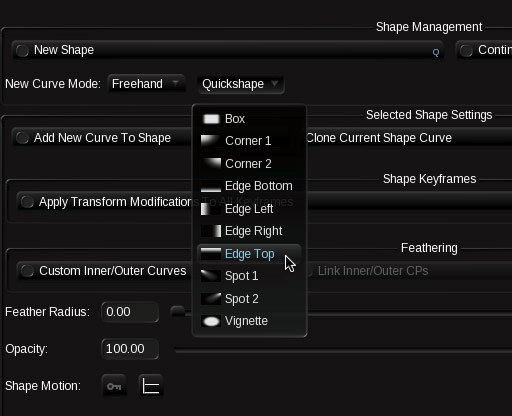The width and height of the screenshot is (512, 416).
Task: Click the Shape Motion key icon
Action: point(114,386)
